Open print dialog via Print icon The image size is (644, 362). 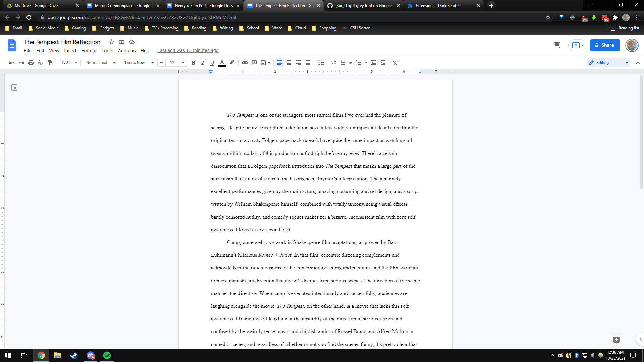31,63
